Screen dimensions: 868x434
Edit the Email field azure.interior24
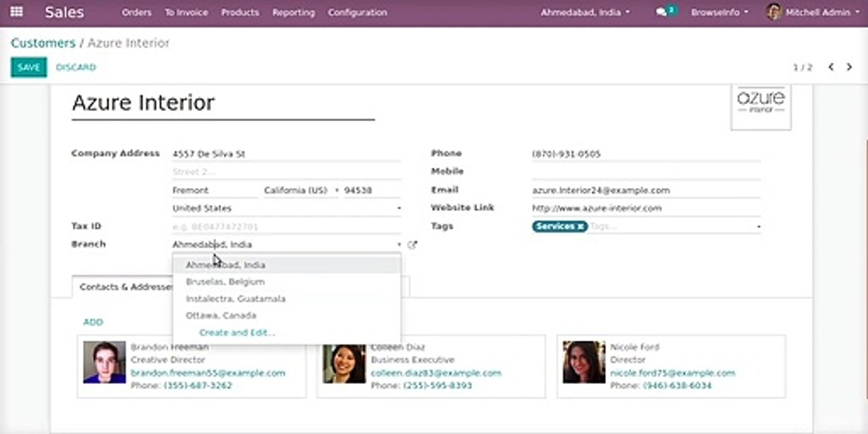[x=646, y=190]
